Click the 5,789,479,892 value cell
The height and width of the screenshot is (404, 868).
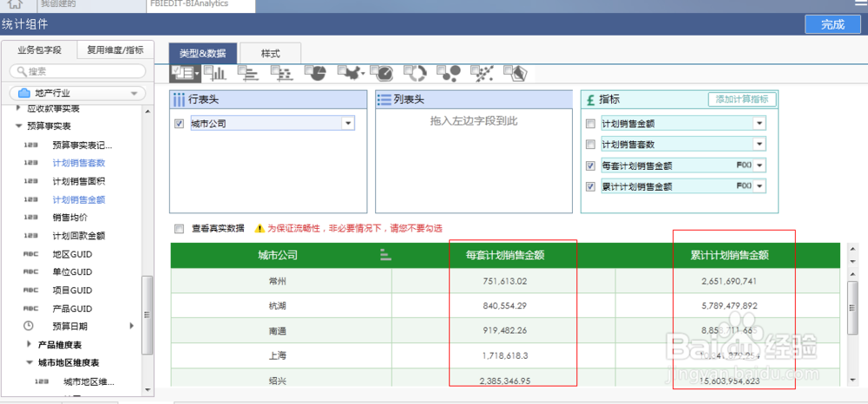729,306
